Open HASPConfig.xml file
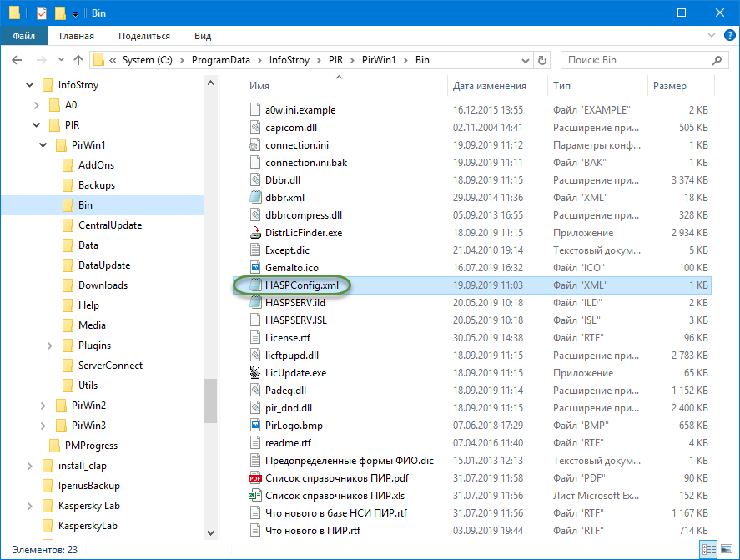740x560 pixels. (x=305, y=285)
